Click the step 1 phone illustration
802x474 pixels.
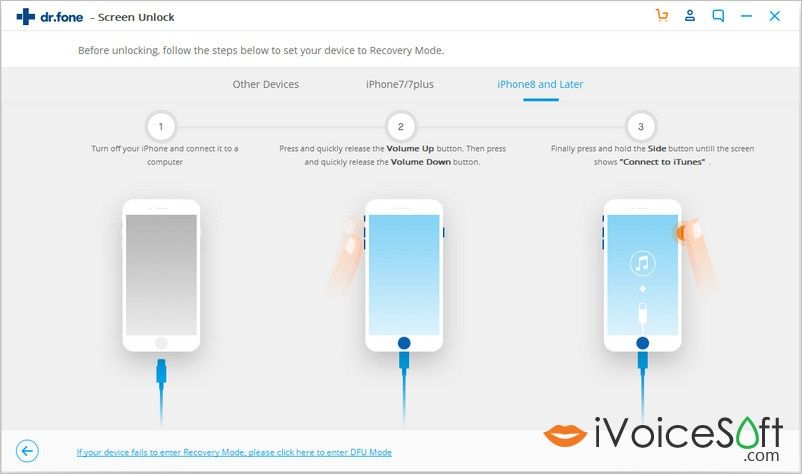tap(161, 275)
